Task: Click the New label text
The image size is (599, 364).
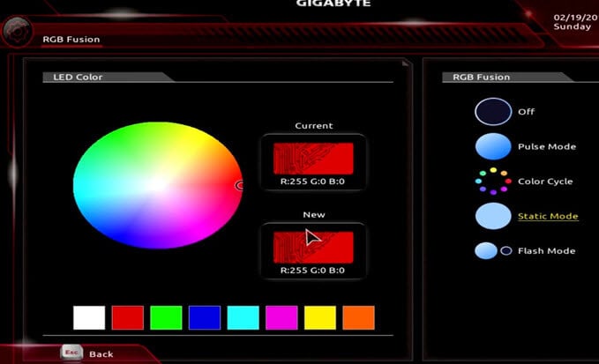Action: pos(314,214)
